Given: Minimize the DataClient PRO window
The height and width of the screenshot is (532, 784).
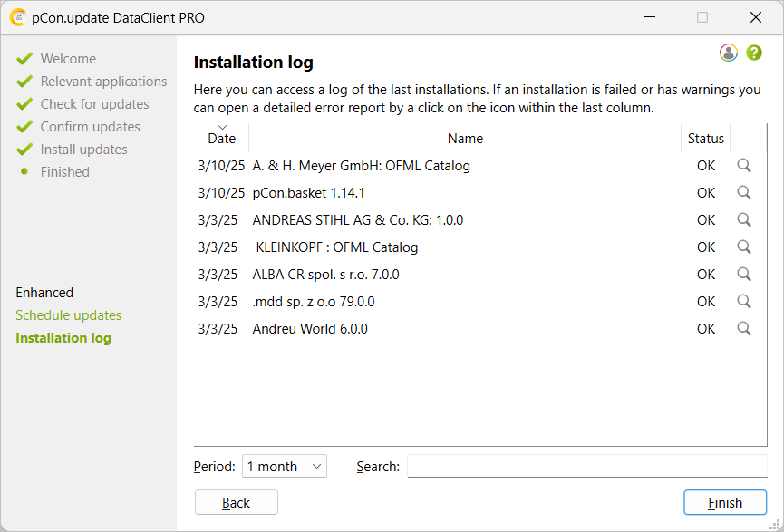Looking at the screenshot, I should [650, 17].
